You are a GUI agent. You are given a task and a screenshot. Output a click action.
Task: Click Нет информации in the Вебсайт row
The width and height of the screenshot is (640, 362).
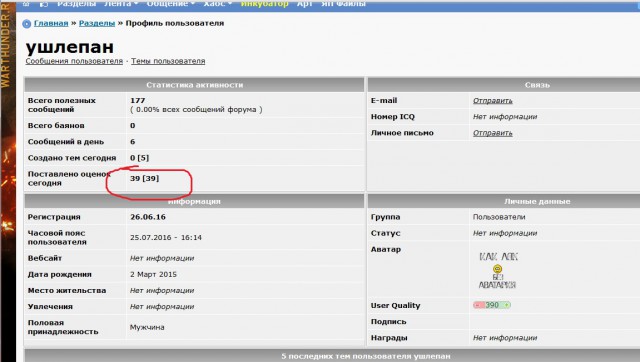162,258
